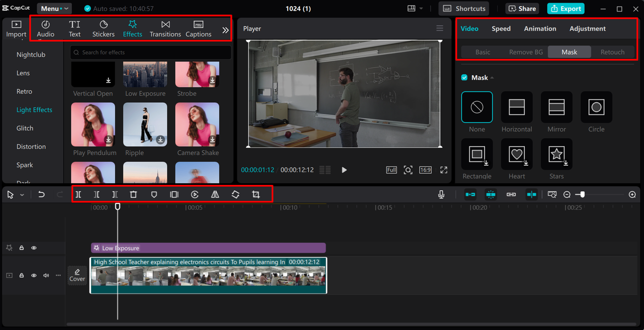Open the Stickers tab
Image resolution: width=644 pixels, height=330 pixels.
[103, 29]
